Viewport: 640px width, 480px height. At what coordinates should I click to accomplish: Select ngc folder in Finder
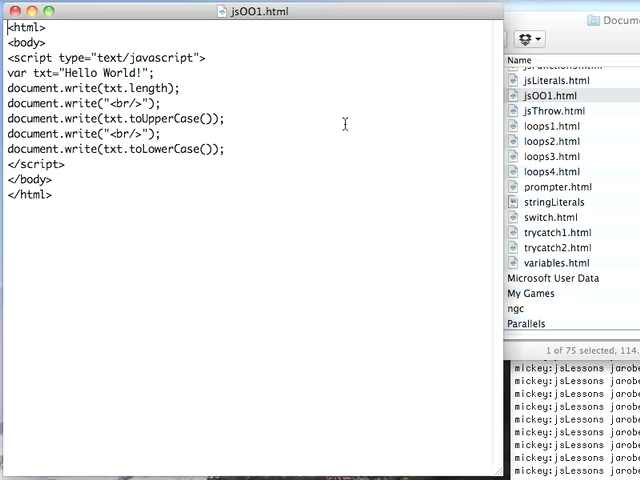pos(516,309)
